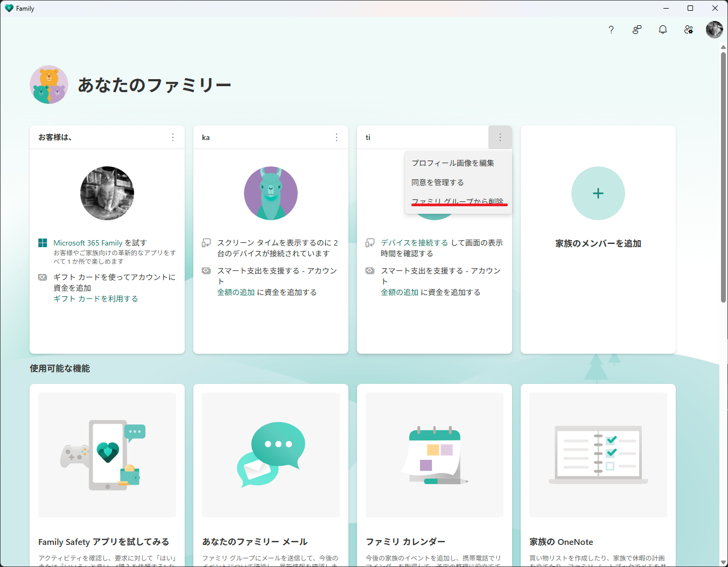Click your account profile picture
Screen dimensions: 728x567
click(x=715, y=30)
